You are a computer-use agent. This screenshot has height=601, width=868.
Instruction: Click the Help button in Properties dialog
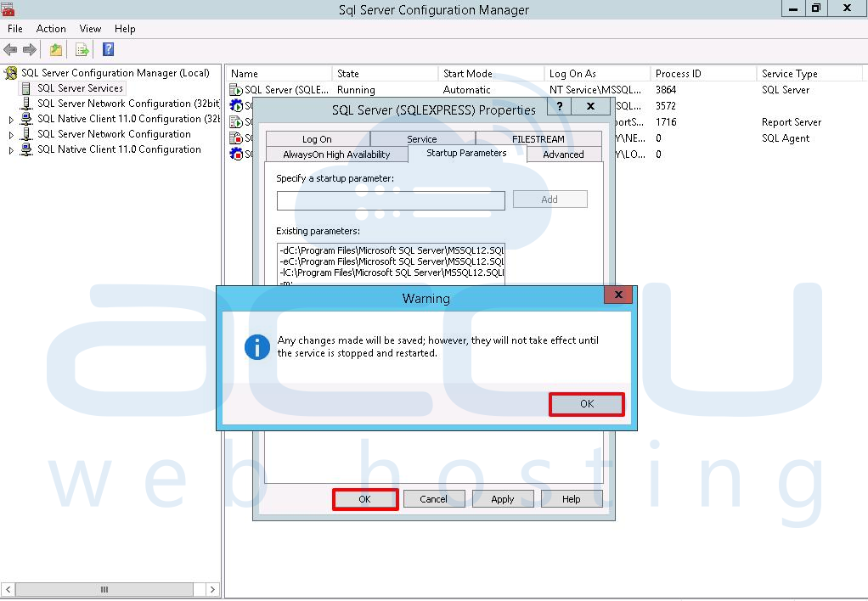click(572, 499)
